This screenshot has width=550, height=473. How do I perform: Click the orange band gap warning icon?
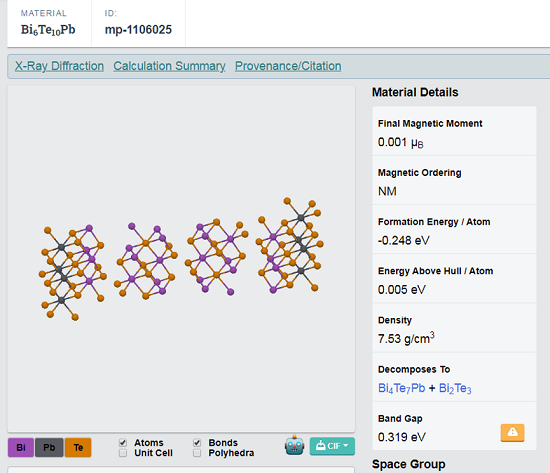[x=512, y=432]
